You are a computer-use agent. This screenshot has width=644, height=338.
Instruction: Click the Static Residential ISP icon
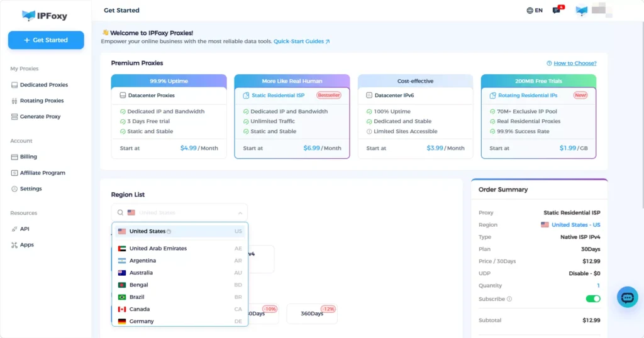tap(246, 95)
